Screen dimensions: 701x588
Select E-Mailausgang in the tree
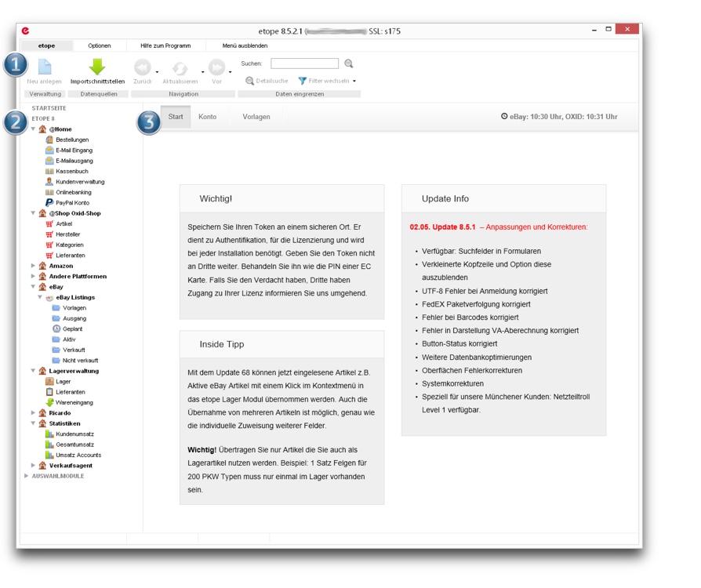(x=74, y=161)
